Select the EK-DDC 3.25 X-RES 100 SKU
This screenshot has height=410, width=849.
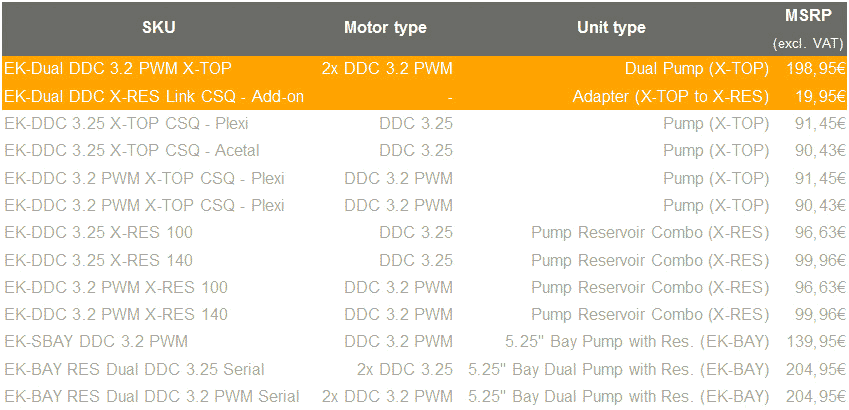(x=98, y=233)
